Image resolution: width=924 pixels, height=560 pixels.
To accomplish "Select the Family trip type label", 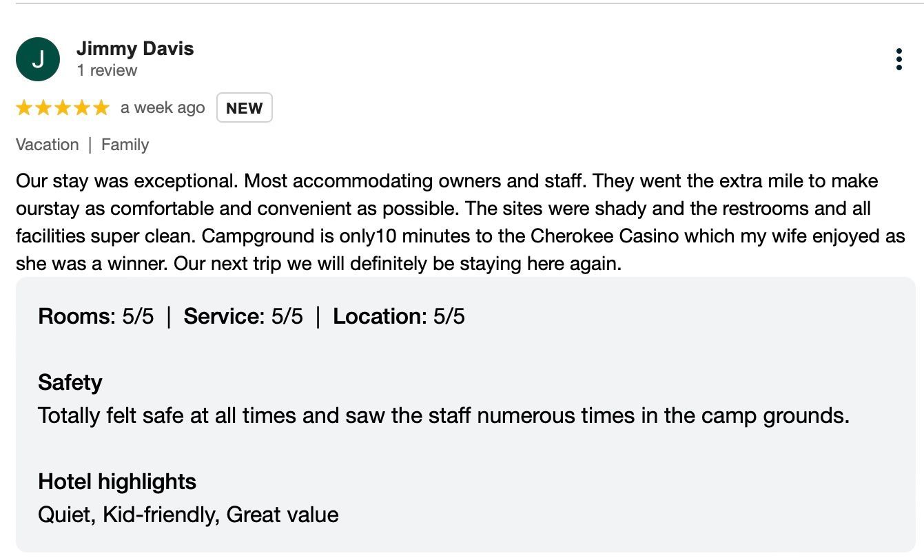I will tap(125, 145).
